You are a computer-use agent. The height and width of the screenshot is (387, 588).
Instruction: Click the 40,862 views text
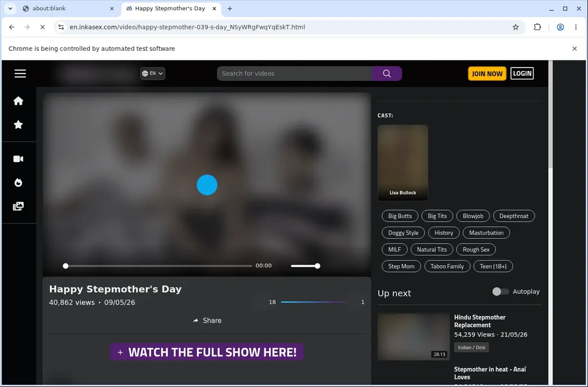[72, 302]
